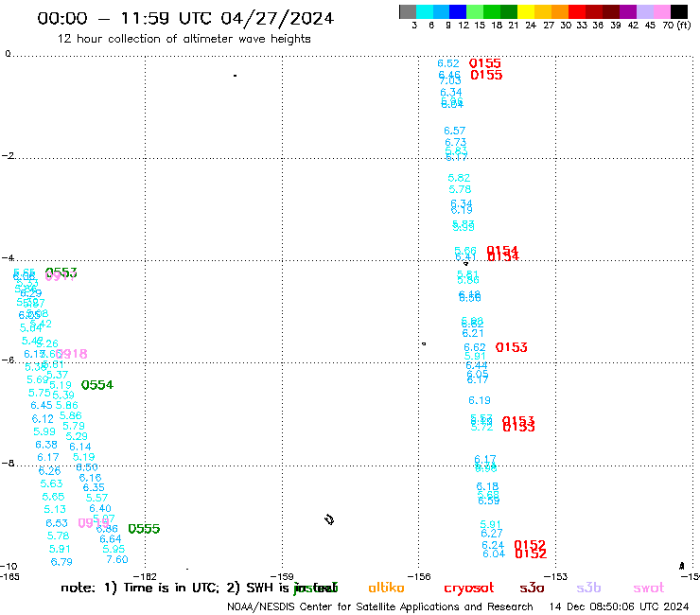Viewport: 700px width, 615px height.
Task: Click the wave height value '5.13'
Action: (55, 509)
